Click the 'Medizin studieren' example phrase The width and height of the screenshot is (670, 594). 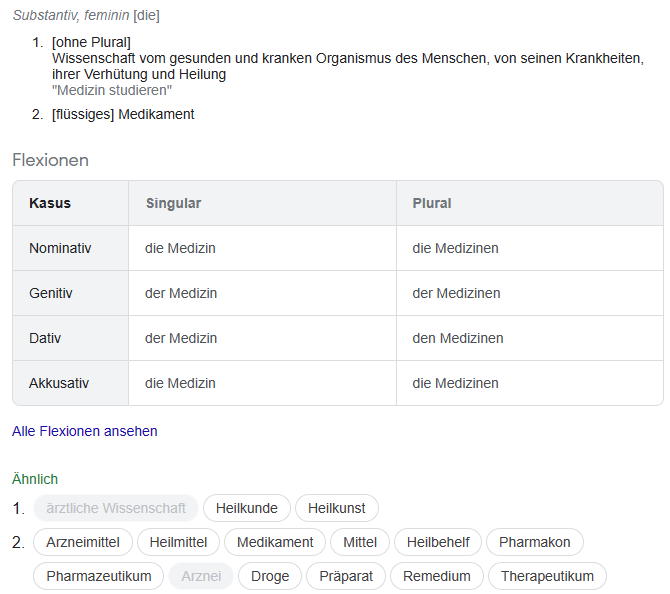point(112,90)
